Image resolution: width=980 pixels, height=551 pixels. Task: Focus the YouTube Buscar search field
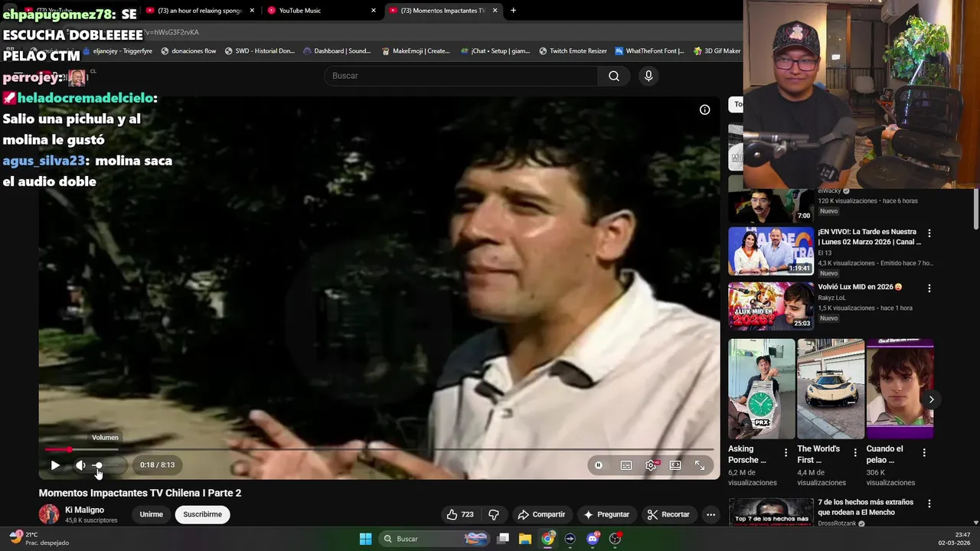(x=461, y=76)
